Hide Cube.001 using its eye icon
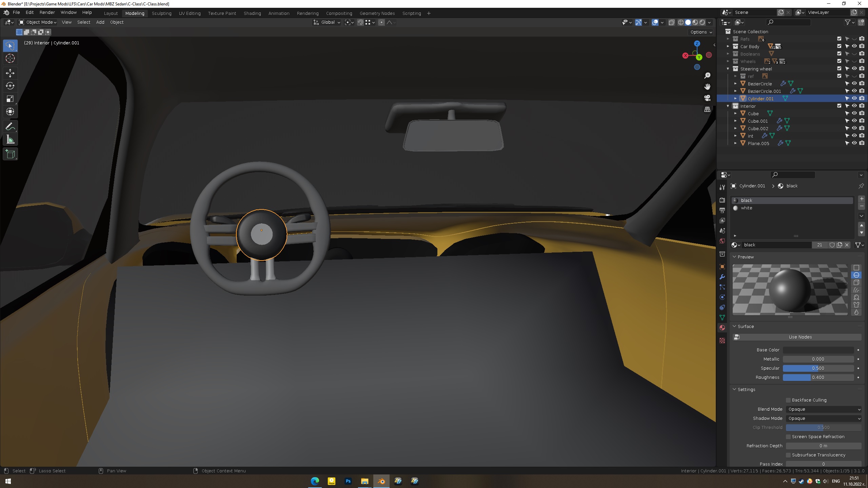868x488 pixels. point(854,121)
